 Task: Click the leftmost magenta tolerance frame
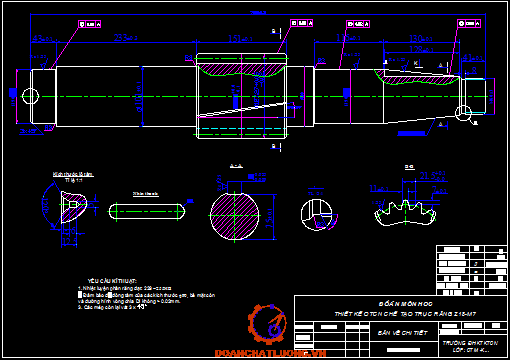89,24
